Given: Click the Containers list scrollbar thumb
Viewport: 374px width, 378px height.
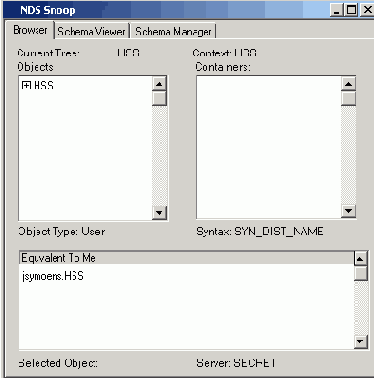Looking at the screenshot, I should (x=348, y=98).
